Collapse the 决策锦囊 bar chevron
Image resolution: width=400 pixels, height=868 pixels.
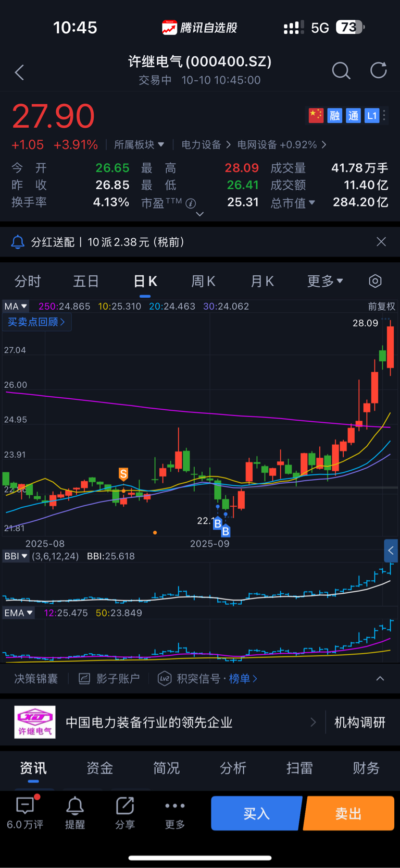coord(380,678)
